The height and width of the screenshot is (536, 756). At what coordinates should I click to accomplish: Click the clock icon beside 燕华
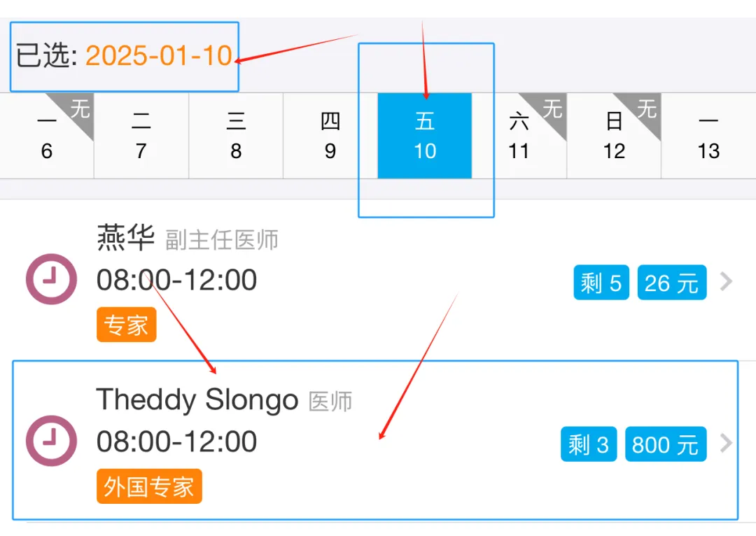51,279
